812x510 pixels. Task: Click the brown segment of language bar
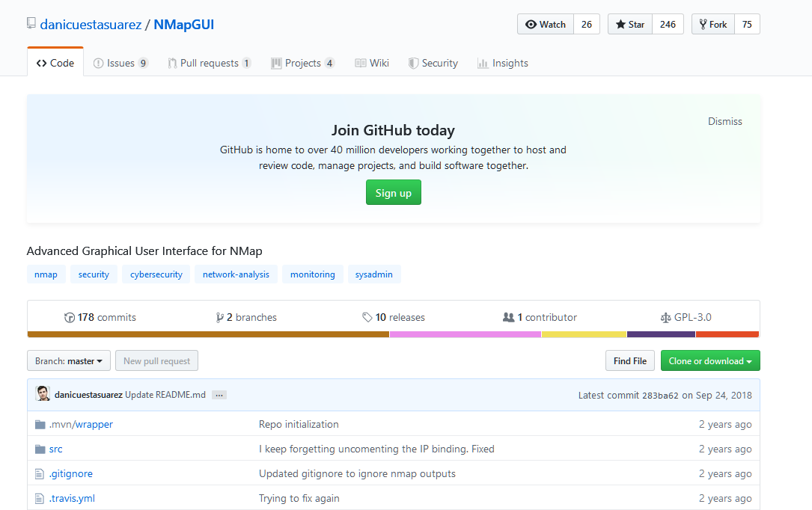click(x=208, y=334)
